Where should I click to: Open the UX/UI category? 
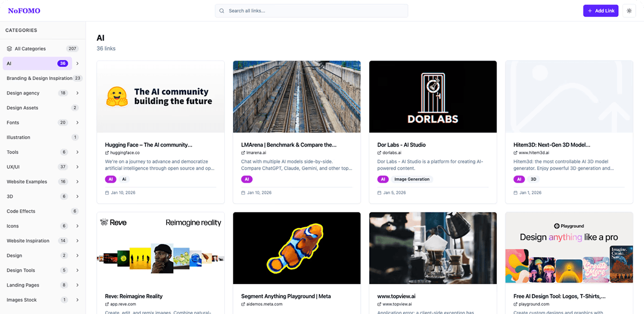[37, 167]
